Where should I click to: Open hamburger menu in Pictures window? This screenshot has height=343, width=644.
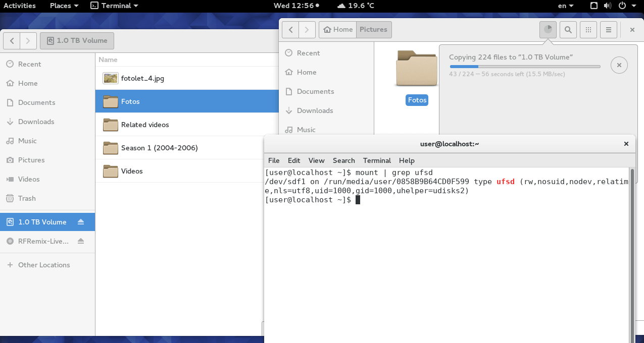click(x=609, y=30)
